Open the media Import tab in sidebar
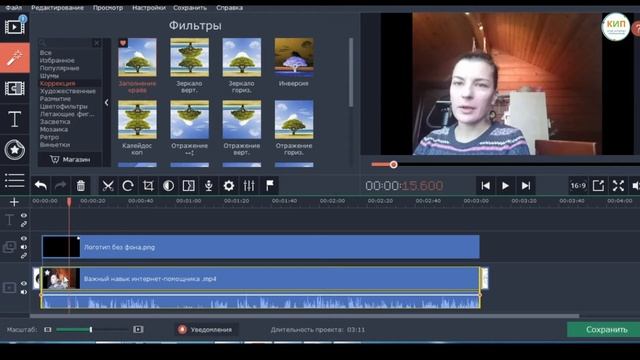 pyautogui.click(x=15, y=27)
